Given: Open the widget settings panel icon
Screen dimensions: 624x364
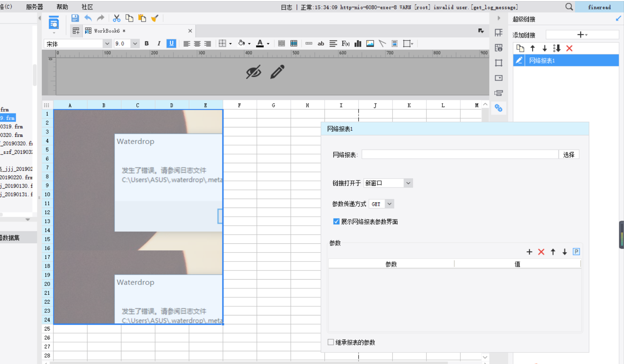Looking at the screenshot, I should [x=499, y=78].
